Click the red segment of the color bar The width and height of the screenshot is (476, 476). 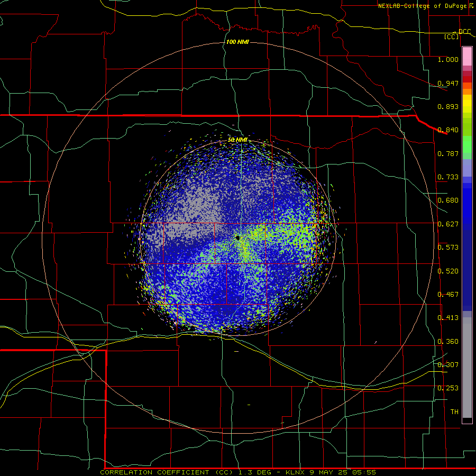[x=467, y=79]
